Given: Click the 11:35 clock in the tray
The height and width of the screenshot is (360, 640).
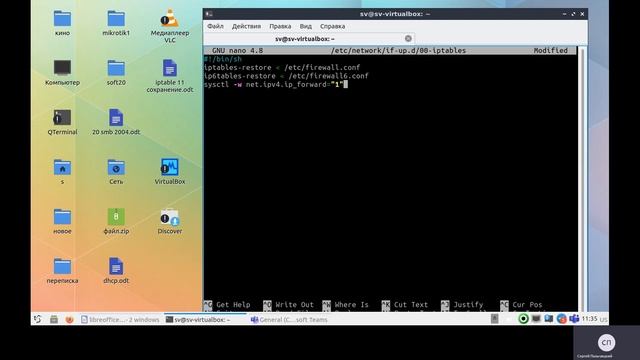Looking at the screenshot, I should click(x=589, y=319).
